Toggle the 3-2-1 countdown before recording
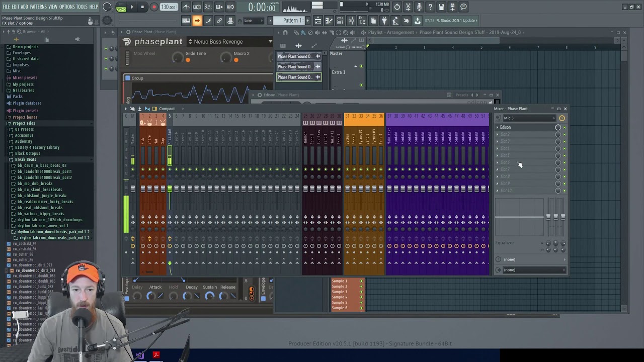The height and width of the screenshot is (362, 644). click(x=208, y=7)
